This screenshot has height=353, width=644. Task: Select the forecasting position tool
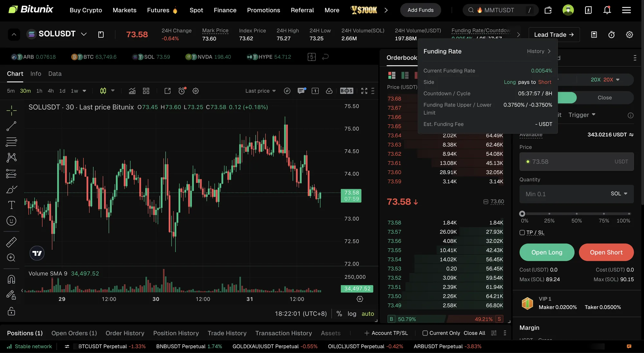click(11, 173)
